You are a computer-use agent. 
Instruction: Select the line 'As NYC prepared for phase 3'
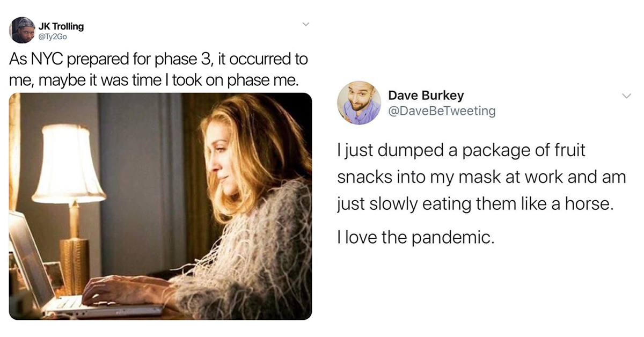(x=112, y=58)
